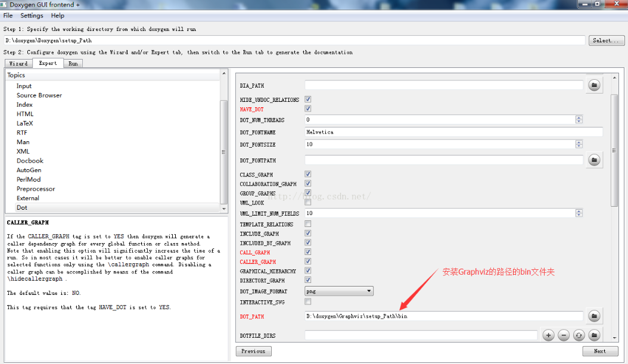Uncheck the HAVE_DOT option
This screenshot has height=364, width=628.
tap(307, 108)
